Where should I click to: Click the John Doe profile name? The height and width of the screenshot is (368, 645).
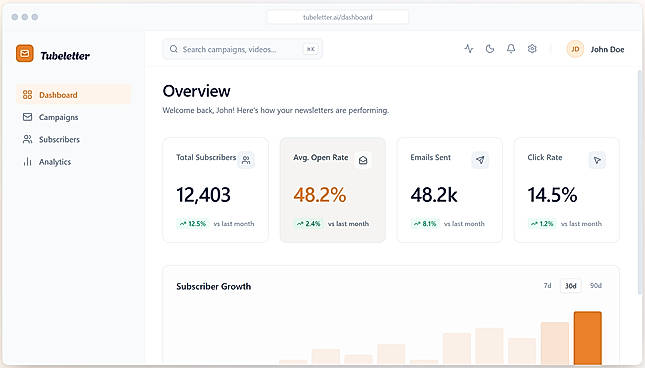(607, 49)
